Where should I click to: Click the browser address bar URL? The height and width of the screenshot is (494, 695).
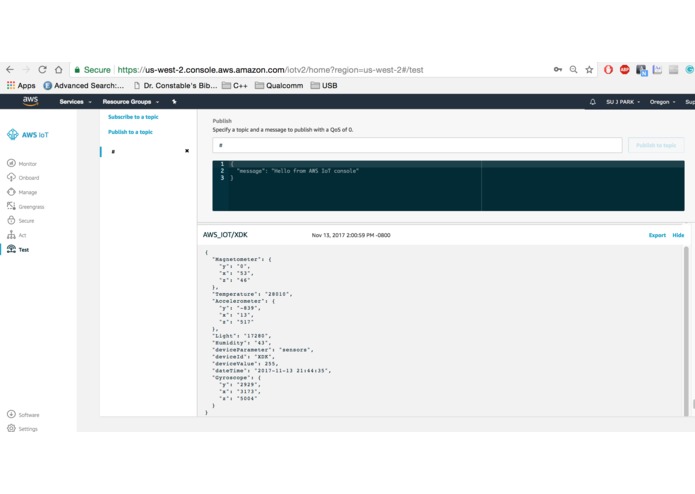[x=270, y=70]
